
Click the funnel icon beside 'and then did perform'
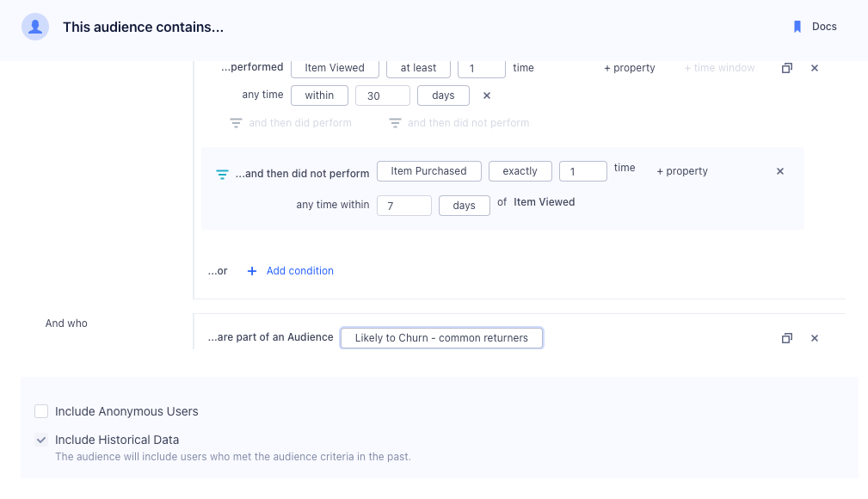[x=236, y=122]
